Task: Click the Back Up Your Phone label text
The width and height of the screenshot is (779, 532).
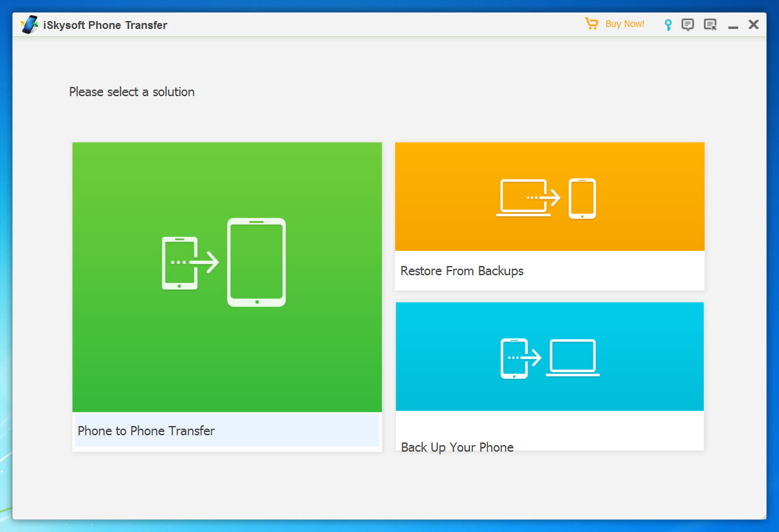Action: pos(456,447)
